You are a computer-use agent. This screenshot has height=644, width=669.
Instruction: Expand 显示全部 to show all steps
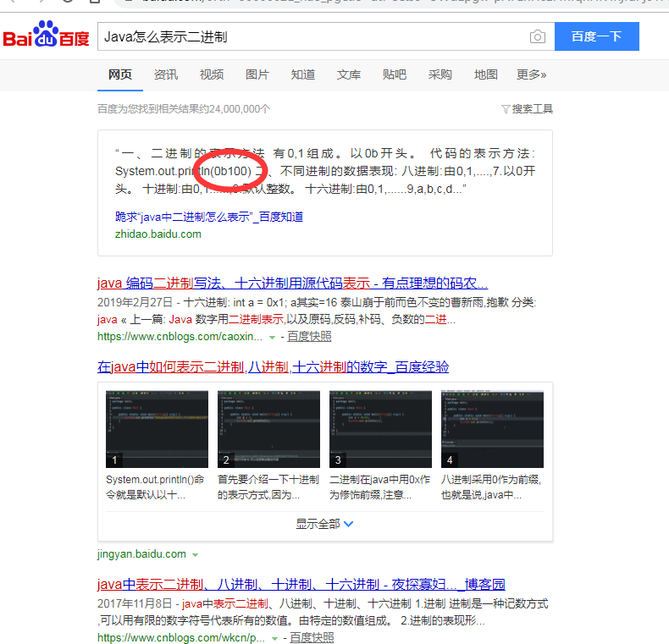[x=324, y=524]
